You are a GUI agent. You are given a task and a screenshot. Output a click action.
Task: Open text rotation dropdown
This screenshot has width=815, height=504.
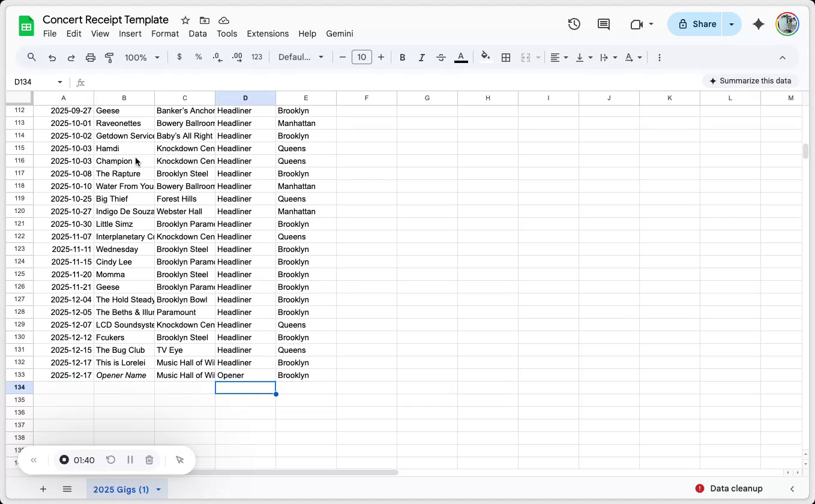(633, 58)
